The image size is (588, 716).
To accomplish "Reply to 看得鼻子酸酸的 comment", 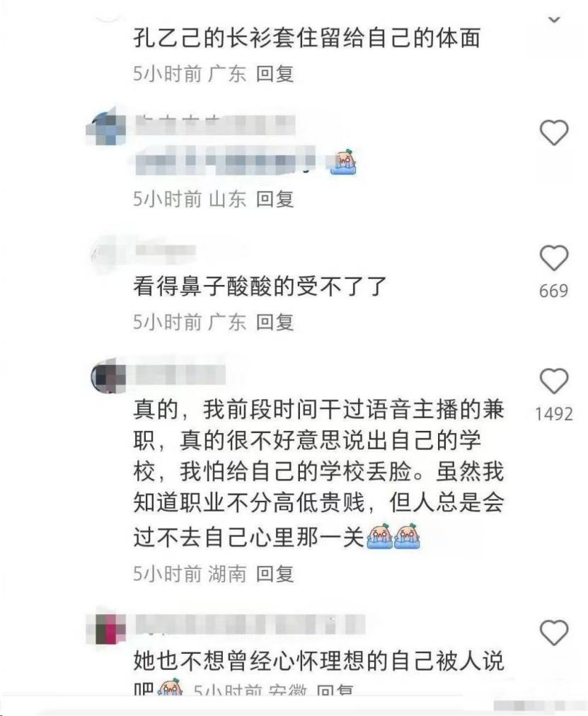I will 275,323.
